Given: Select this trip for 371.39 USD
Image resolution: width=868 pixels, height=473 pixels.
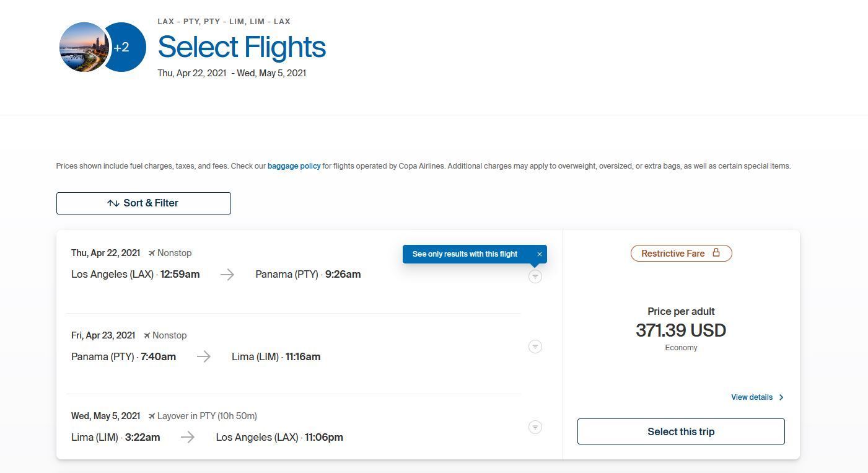Looking at the screenshot, I should pyautogui.click(x=681, y=431).
